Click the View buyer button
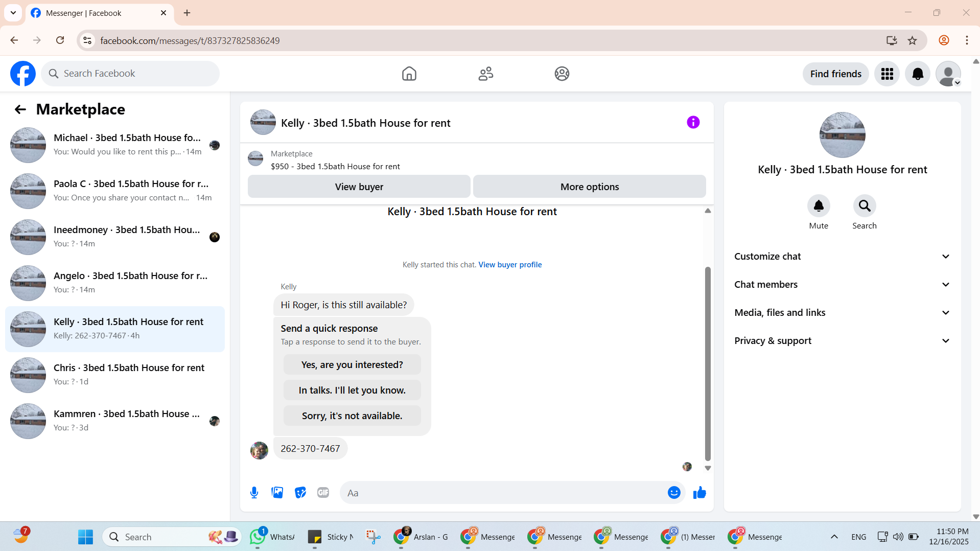980x551 pixels. pyautogui.click(x=359, y=187)
